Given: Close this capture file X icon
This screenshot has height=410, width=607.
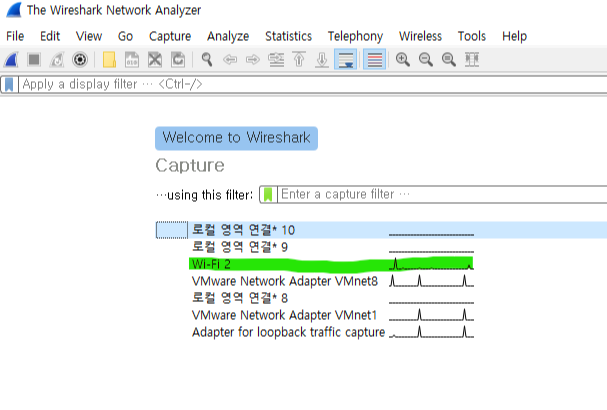Looking at the screenshot, I should pyautogui.click(x=155, y=60).
